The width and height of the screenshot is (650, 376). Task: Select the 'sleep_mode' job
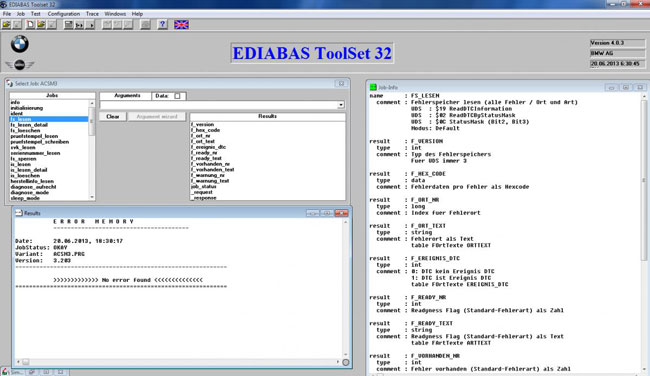pyautogui.click(x=25, y=198)
